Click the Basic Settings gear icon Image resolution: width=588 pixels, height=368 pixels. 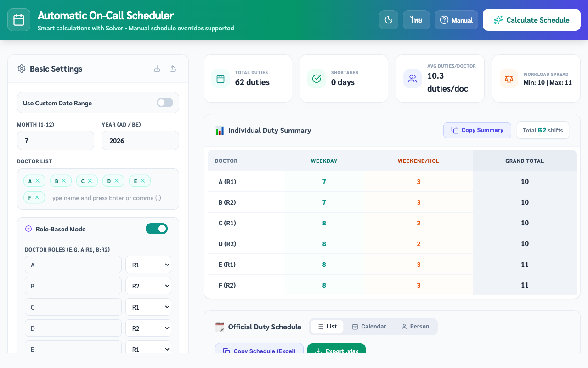pyautogui.click(x=22, y=69)
